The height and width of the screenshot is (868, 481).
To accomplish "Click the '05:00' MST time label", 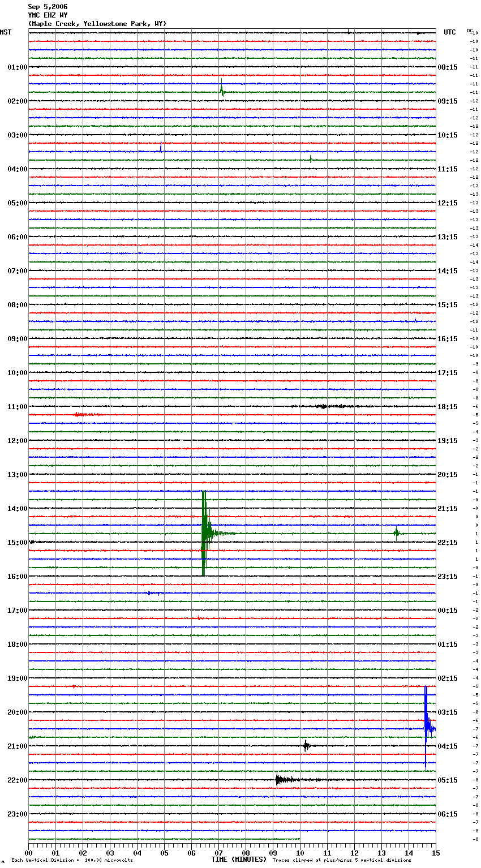I will (x=17, y=203).
